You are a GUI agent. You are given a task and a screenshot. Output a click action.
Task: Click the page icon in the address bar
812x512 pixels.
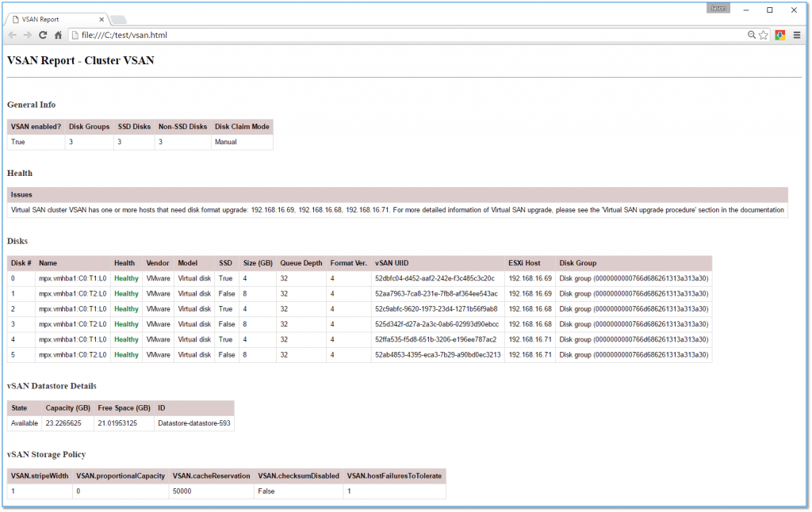75,35
